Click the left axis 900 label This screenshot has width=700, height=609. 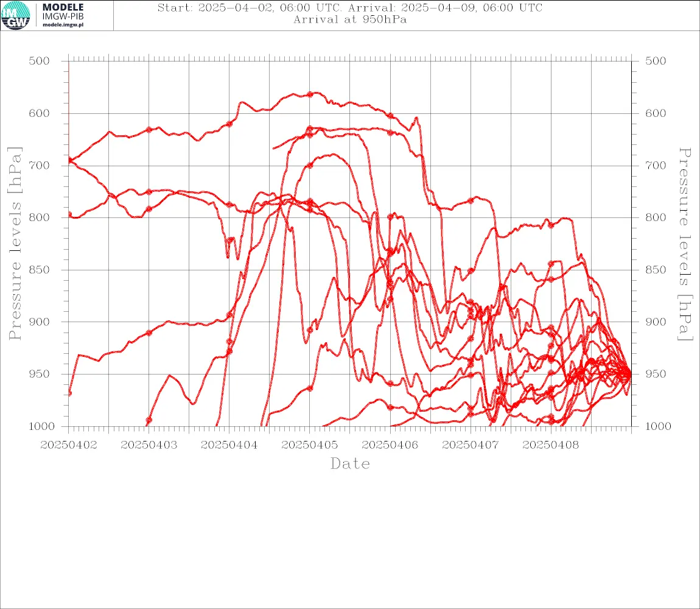pos(40,322)
